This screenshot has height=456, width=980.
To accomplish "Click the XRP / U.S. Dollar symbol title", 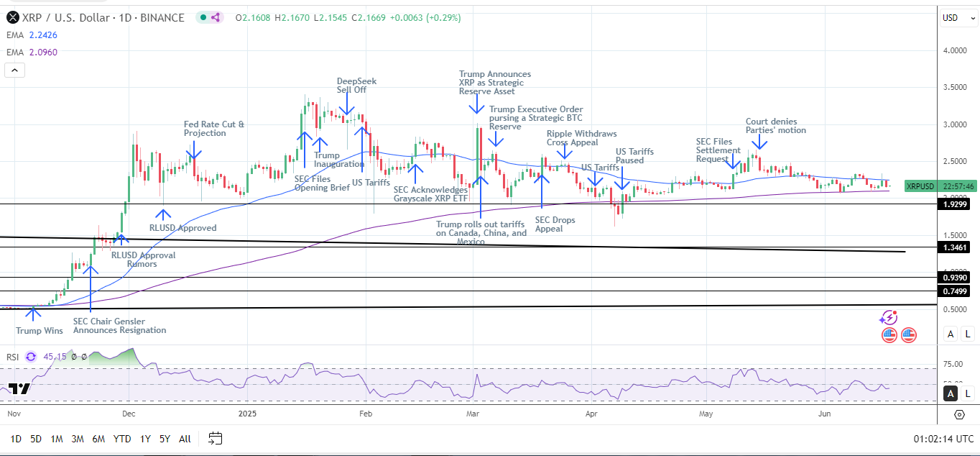I will pos(102,17).
